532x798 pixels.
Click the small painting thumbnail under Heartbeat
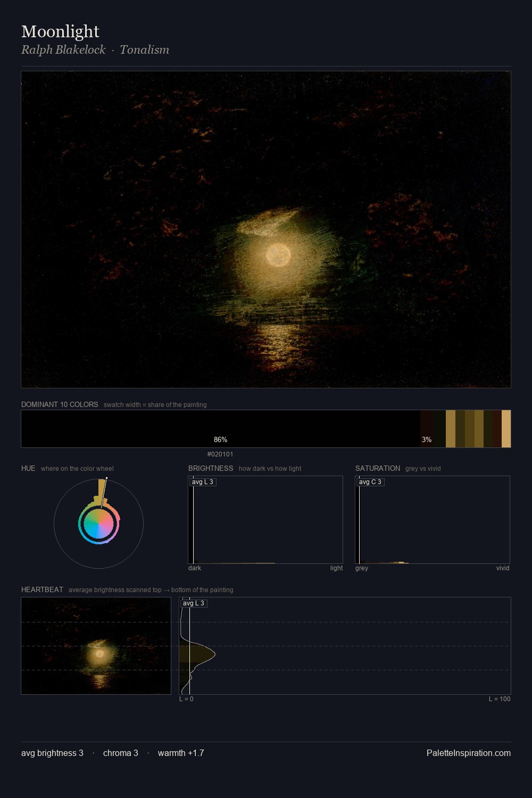pos(96,646)
